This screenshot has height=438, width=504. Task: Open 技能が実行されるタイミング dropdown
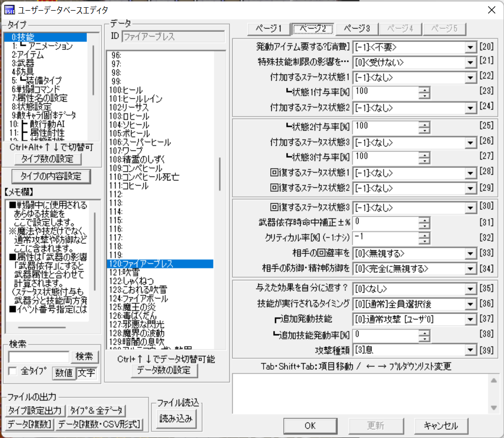tap(470, 304)
